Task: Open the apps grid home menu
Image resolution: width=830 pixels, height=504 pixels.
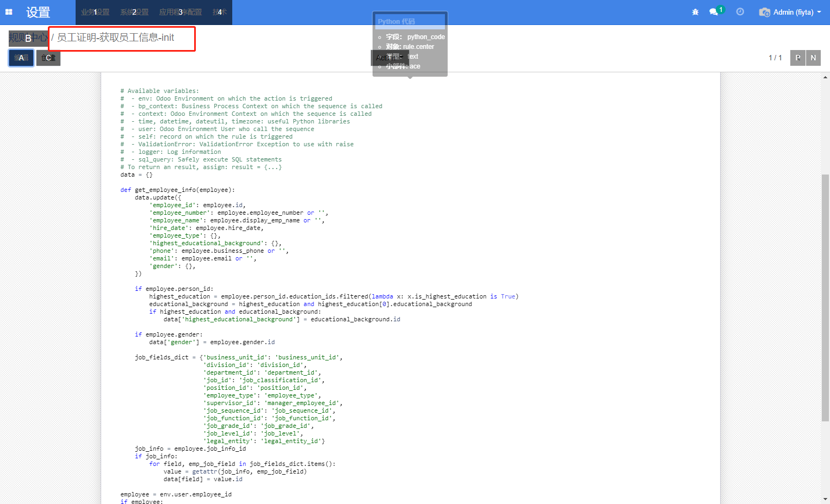Action: coord(9,12)
